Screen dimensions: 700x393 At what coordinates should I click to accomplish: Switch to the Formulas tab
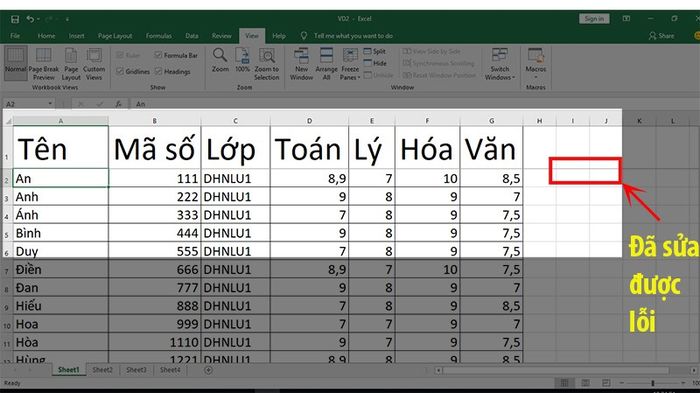coord(158,36)
